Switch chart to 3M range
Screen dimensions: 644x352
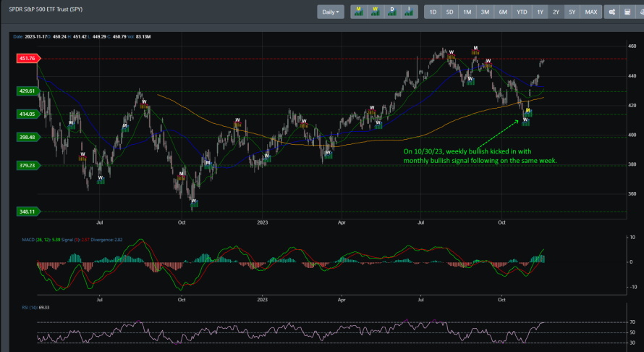485,12
